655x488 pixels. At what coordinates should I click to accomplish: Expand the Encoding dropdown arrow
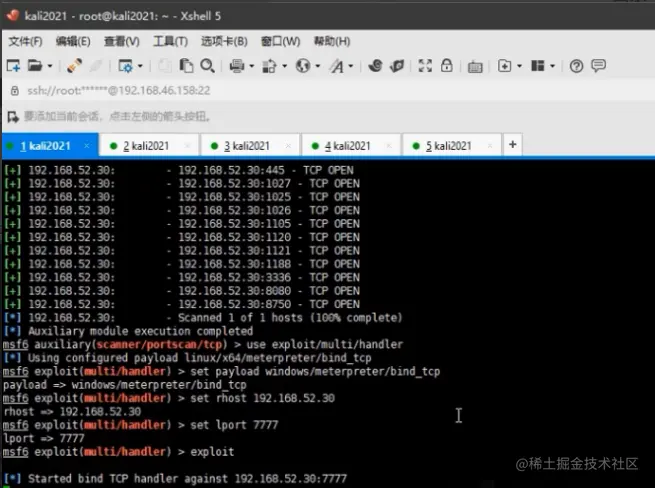[x=317, y=66]
